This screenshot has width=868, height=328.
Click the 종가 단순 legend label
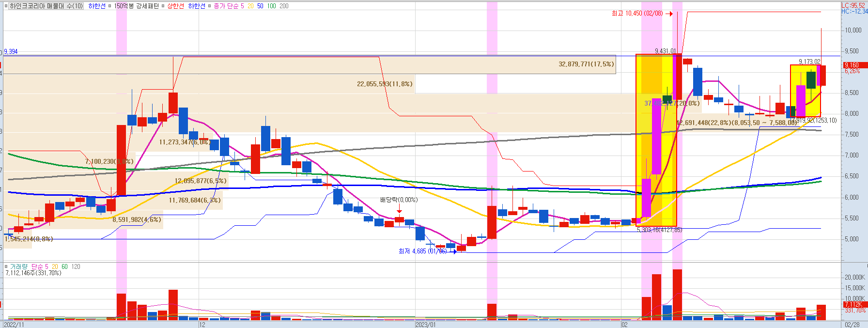pyautogui.click(x=226, y=6)
